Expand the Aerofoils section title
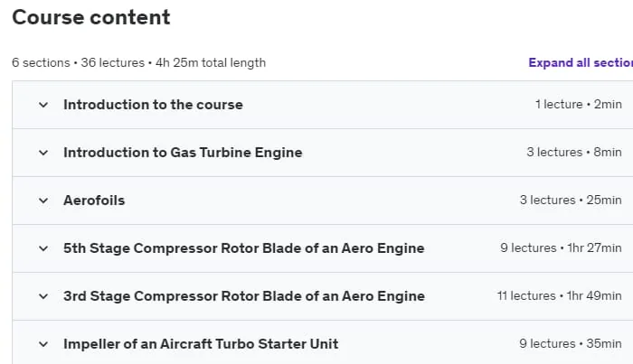The image size is (633, 364). click(94, 201)
